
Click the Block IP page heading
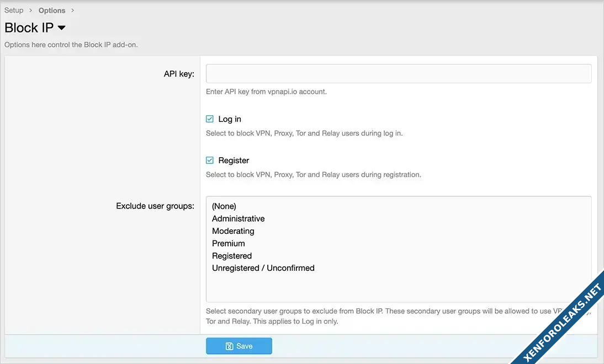click(x=29, y=28)
